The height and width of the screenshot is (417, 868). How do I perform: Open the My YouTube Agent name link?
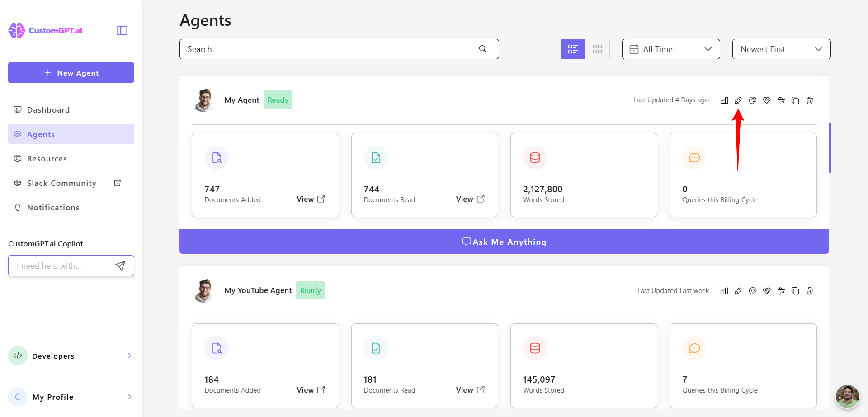coord(258,290)
